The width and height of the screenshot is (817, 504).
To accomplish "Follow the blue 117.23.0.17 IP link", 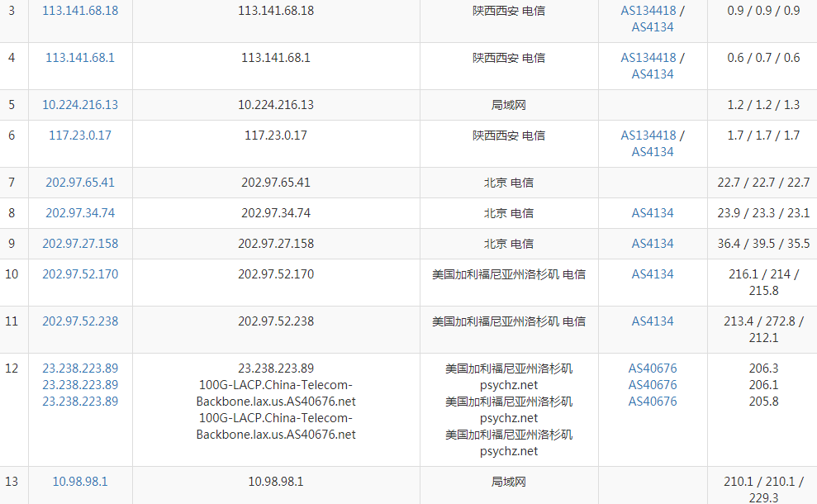I will (x=80, y=136).
